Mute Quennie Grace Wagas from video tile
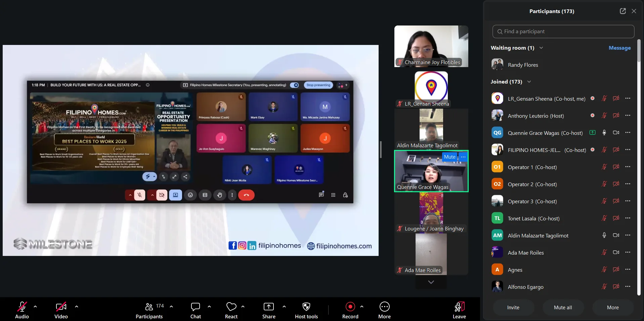 tap(450, 157)
